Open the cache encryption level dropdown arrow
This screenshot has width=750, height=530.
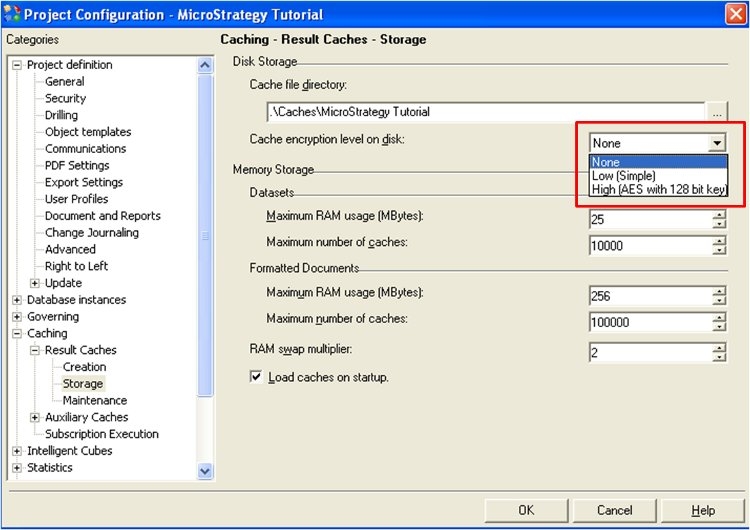(x=717, y=143)
